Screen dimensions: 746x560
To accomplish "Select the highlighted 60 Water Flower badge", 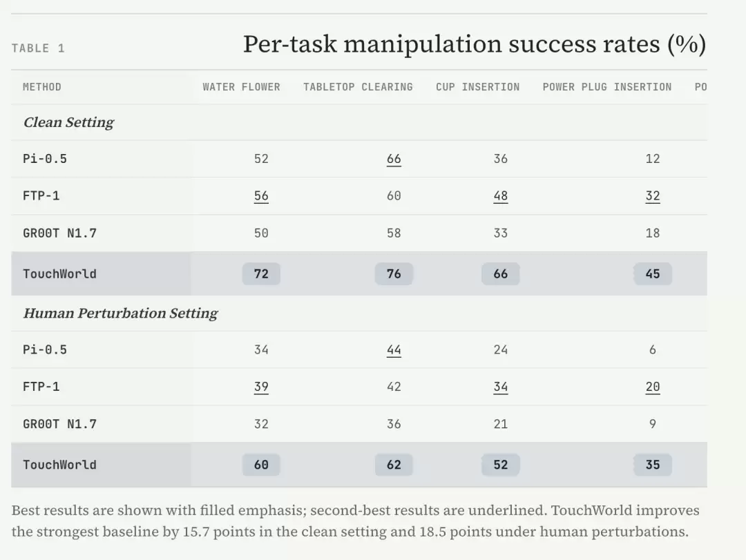I will click(x=261, y=465).
